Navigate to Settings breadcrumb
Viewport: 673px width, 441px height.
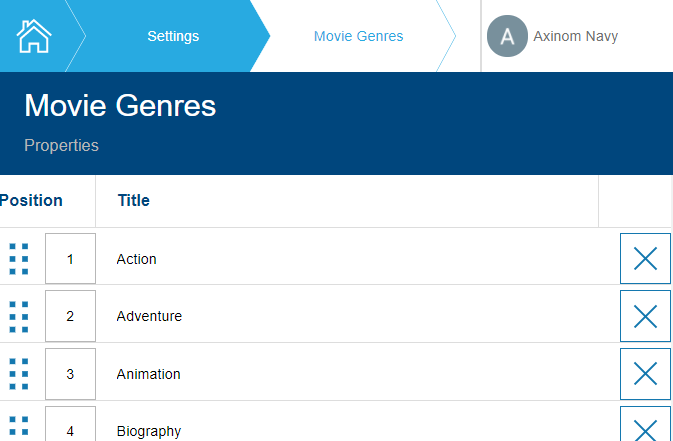[x=173, y=37]
